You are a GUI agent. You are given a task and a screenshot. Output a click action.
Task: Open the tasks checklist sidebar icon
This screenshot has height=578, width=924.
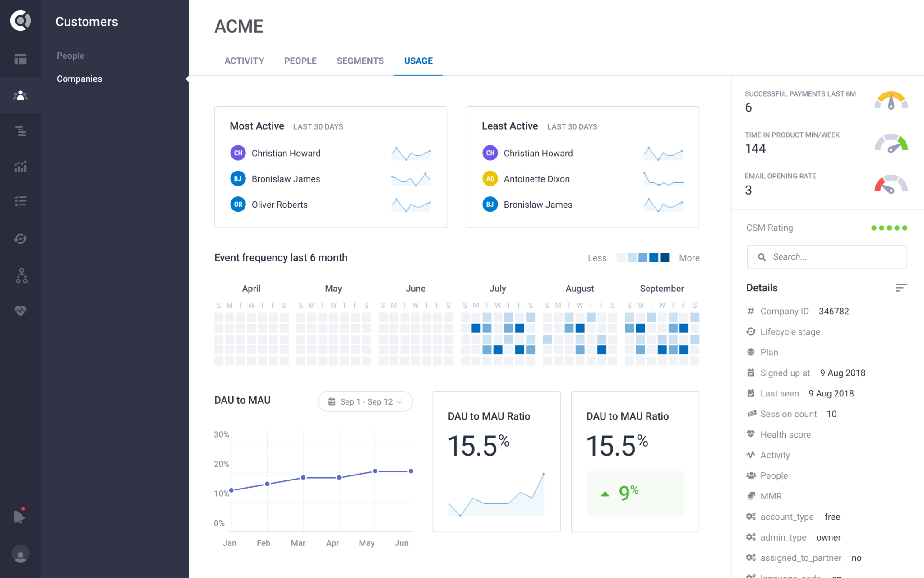pyautogui.click(x=20, y=201)
